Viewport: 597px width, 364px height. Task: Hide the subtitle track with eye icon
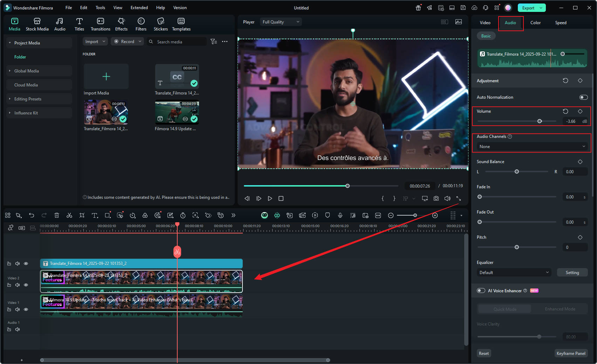[x=26, y=264]
